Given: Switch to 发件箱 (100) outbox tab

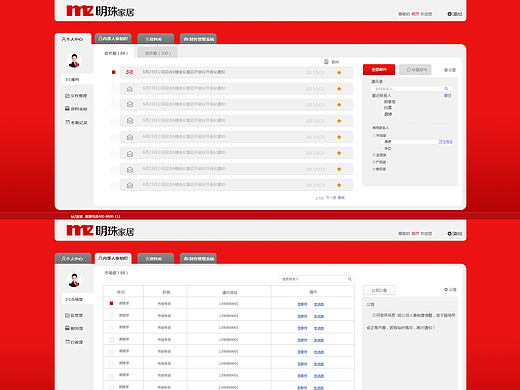Looking at the screenshot, I should click(x=157, y=53).
